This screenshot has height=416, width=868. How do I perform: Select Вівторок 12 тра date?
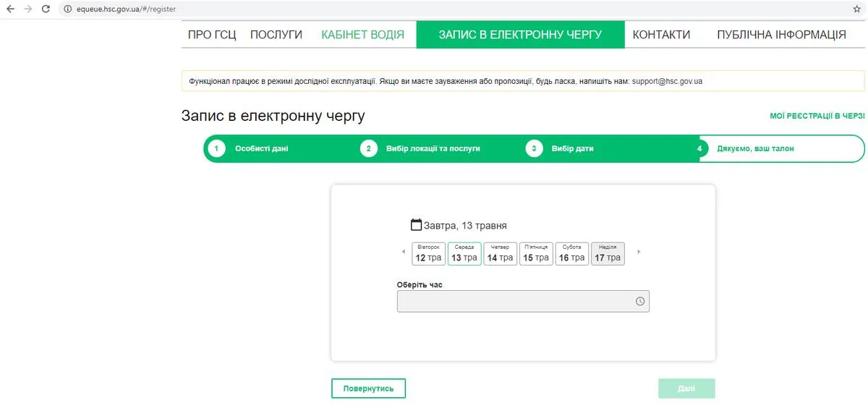coord(428,254)
